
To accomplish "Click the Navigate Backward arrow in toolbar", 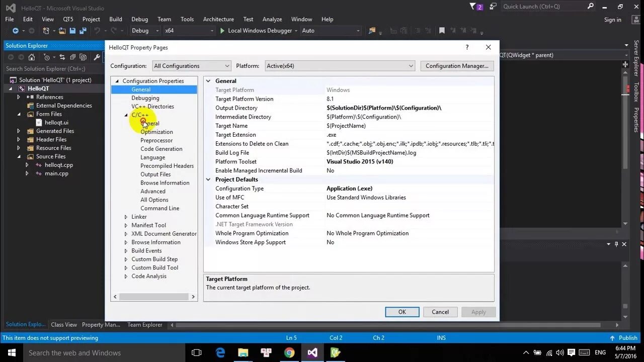I will [16, 31].
